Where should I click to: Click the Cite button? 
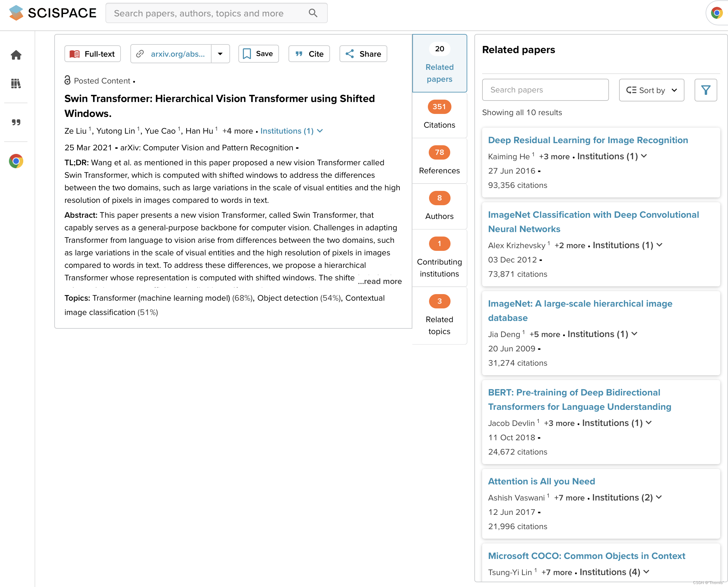click(309, 54)
